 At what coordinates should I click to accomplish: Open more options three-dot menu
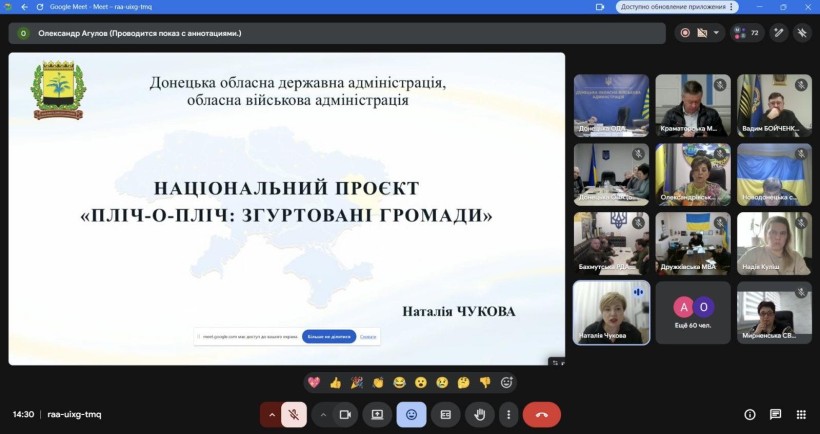tap(508, 415)
